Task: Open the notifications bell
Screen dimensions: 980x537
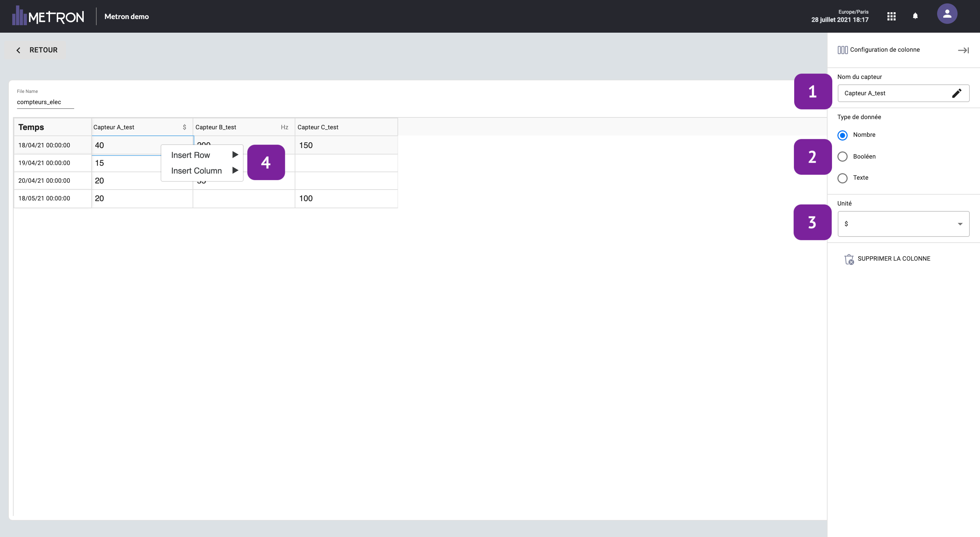Action: pyautogui.click(x=915, y=16)
